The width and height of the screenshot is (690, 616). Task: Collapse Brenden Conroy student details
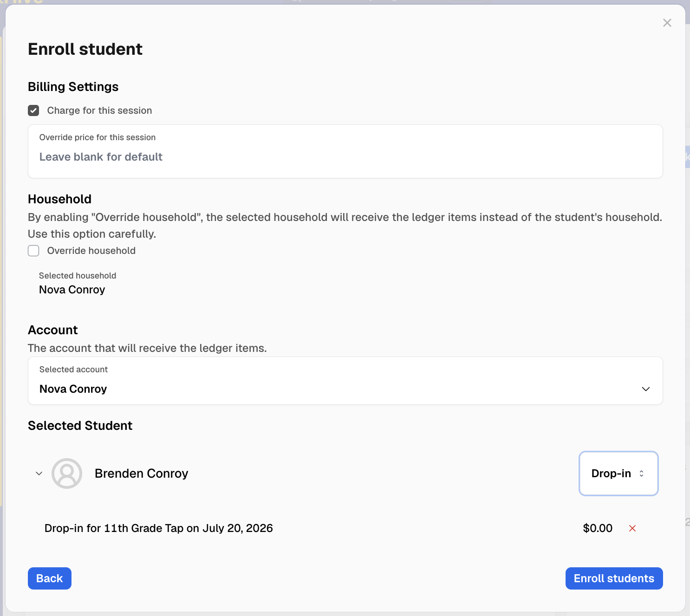[x=39, y=473]
